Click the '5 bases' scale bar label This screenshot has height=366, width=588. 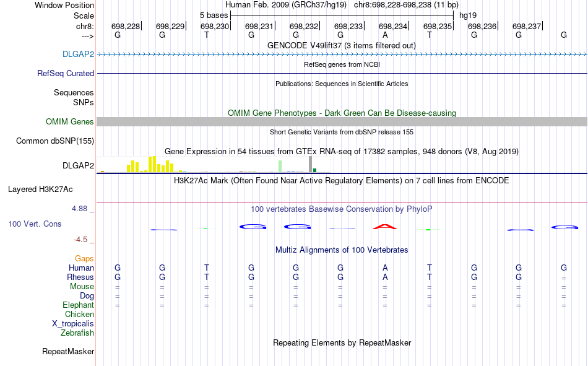coord(214,15)
